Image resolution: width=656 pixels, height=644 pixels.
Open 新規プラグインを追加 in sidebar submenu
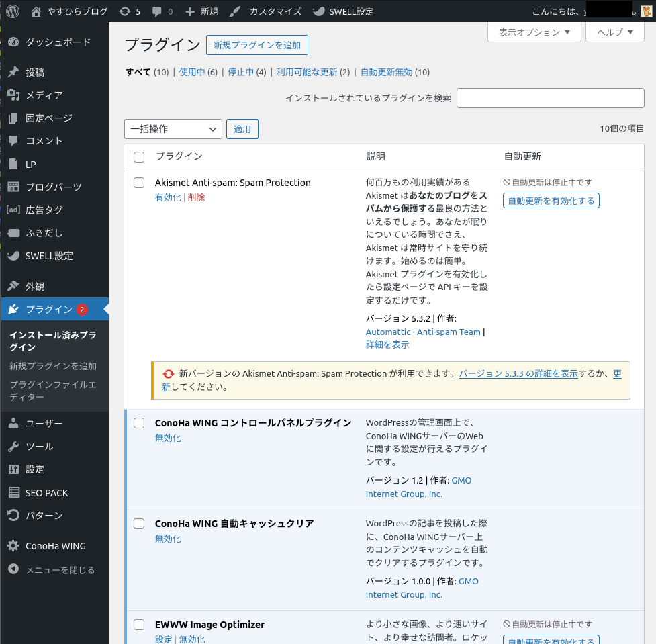[53, 367]
